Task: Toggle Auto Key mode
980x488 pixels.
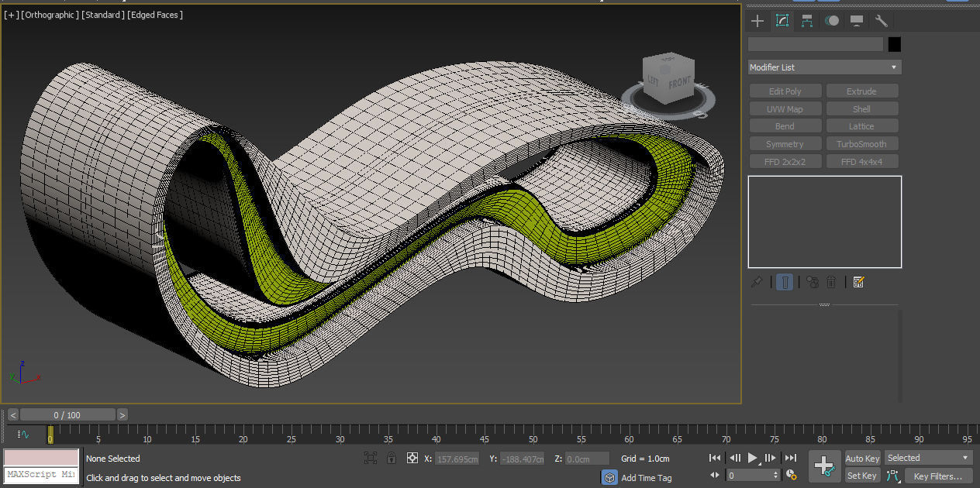Action: point(862,459)
